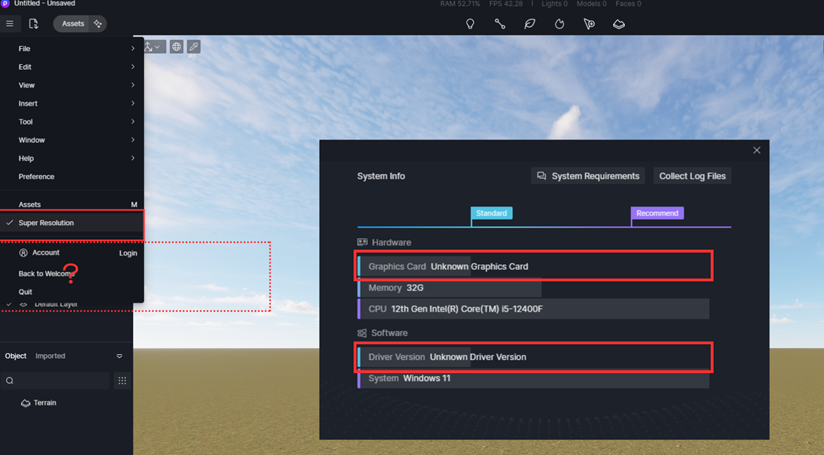This screenshot has height=455, width=824.
Task: Click the Standard marker label
Action: [491, 213]
